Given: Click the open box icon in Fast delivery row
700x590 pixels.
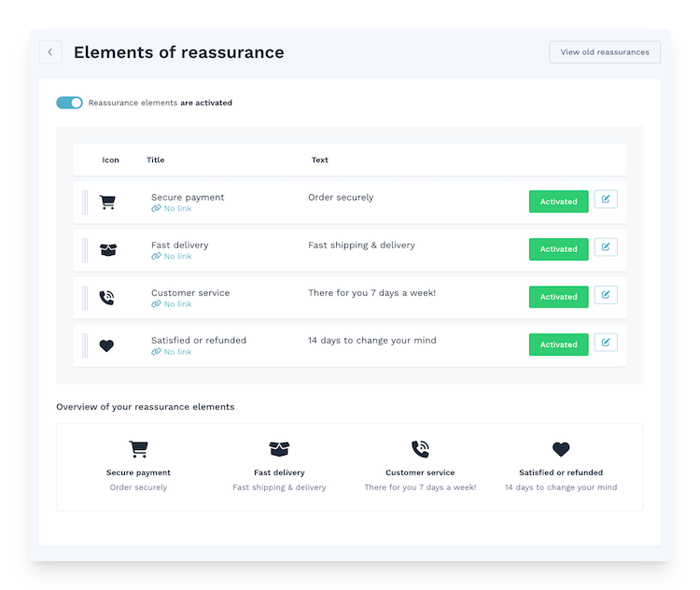Looking at the screenshot, I should click(107, 250).
